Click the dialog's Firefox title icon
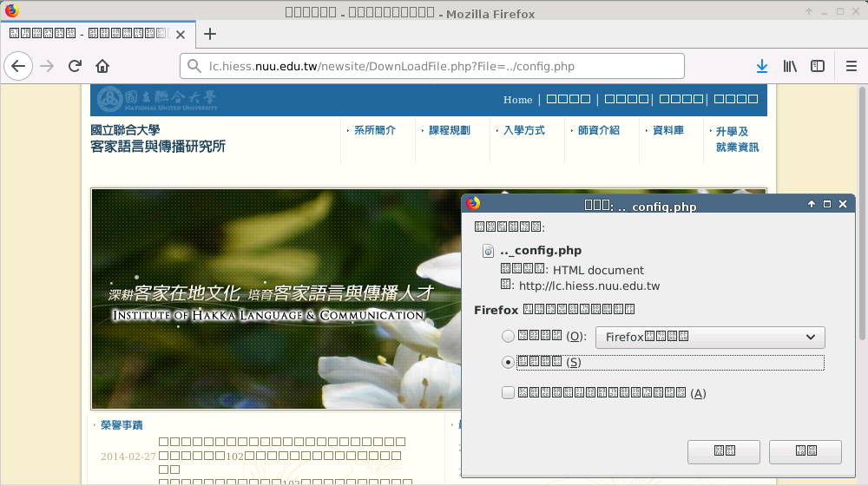Screen dimensions: 868x486 (x=473, y=204)
